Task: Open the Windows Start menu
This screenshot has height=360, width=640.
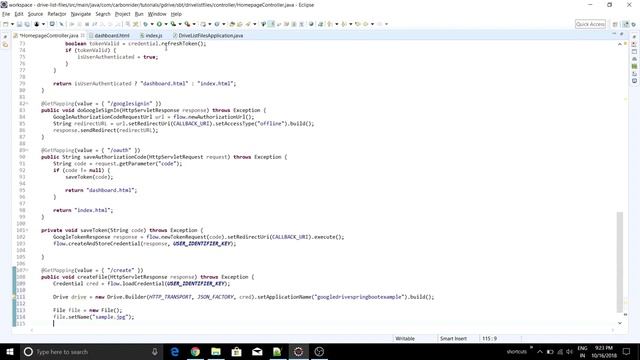Action: pos(9,351)
